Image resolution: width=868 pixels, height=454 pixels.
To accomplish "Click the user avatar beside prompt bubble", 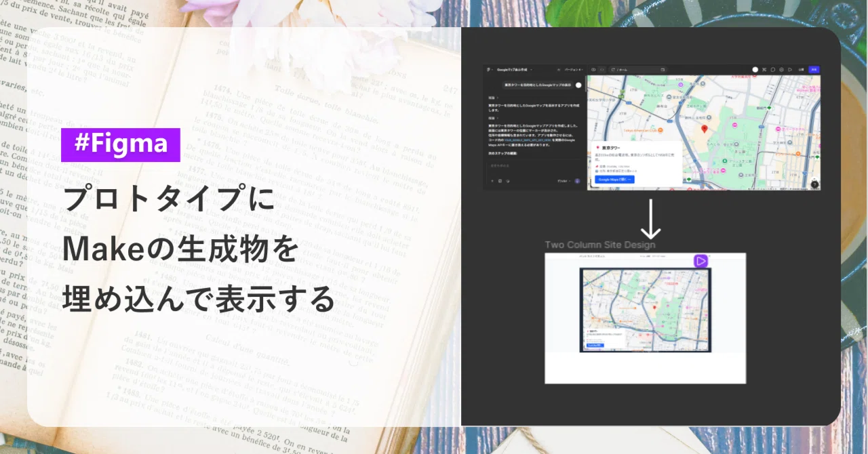I will point(578,85).
